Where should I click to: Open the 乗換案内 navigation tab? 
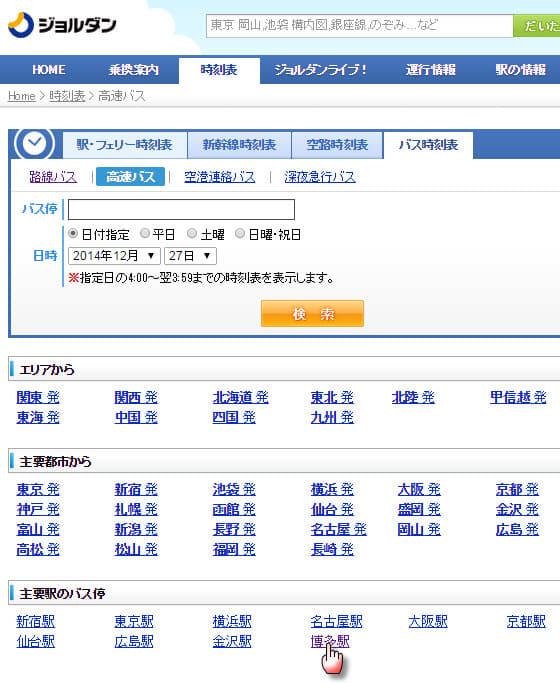point(134,70)
